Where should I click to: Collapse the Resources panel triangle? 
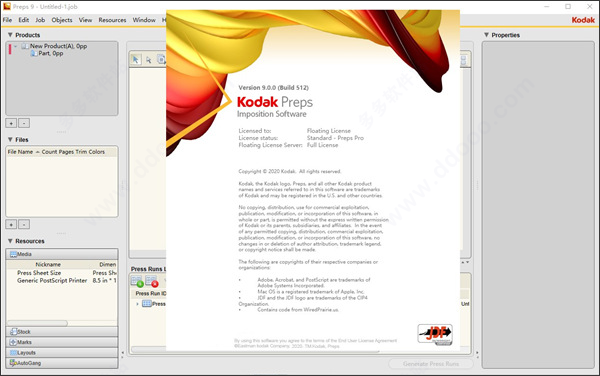point(10,241)
